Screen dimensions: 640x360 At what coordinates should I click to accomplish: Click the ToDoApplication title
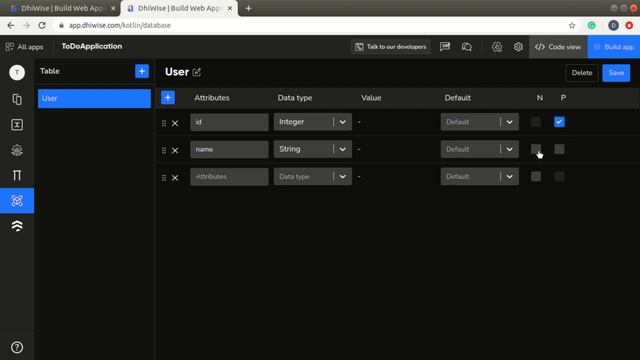92,46
